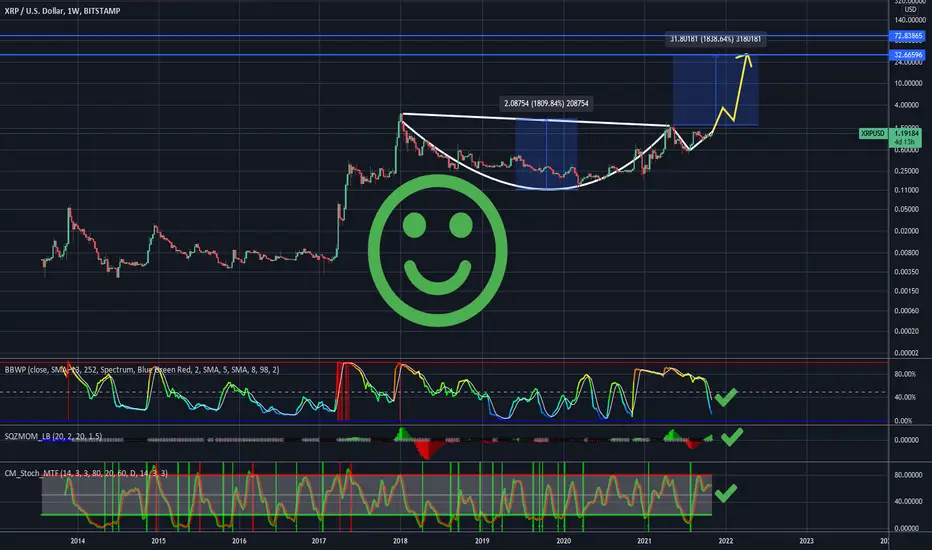The image size is (932, 550).
Task: Click 0.00000 on the SQZMOM scale
Action: click(906, 440)
